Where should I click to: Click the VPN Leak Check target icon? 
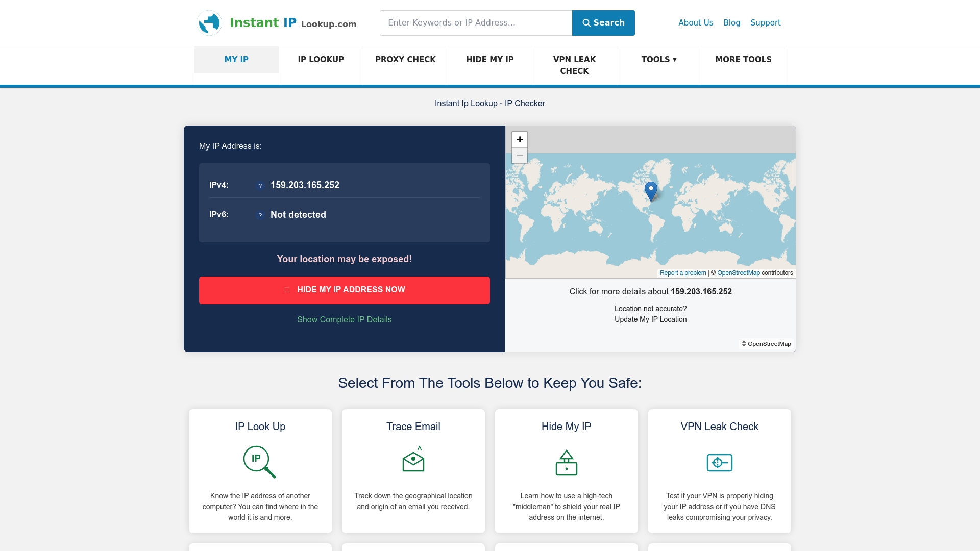719,463
